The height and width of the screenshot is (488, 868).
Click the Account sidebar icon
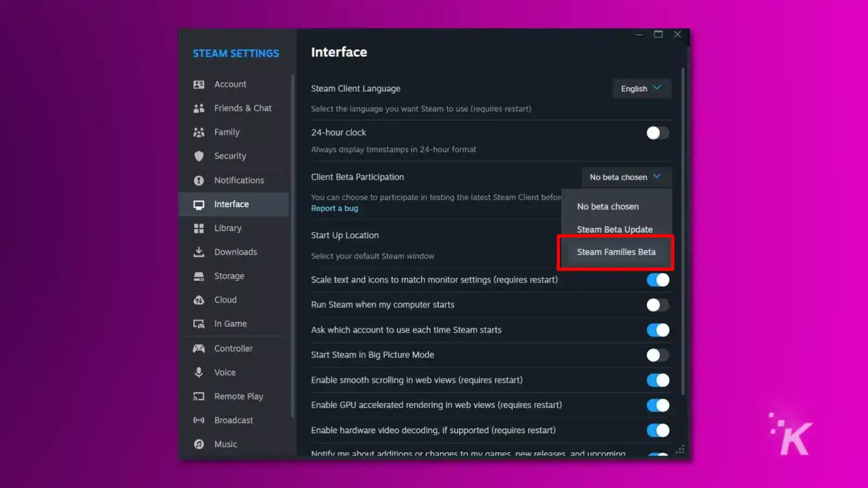pyautogui.click(x=199, y=85)
